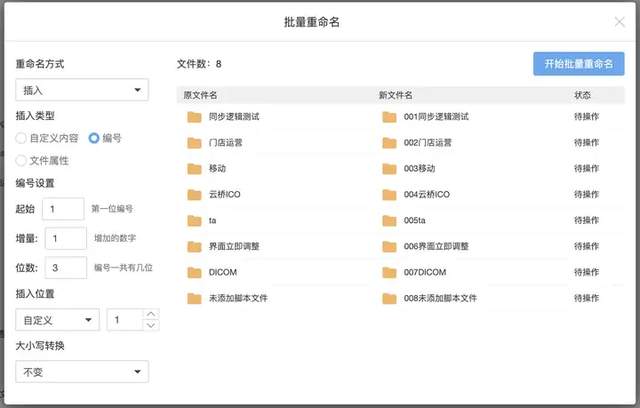
Task: Click folder icon beside original 同步逻辑测试
Action: (194, 117)
